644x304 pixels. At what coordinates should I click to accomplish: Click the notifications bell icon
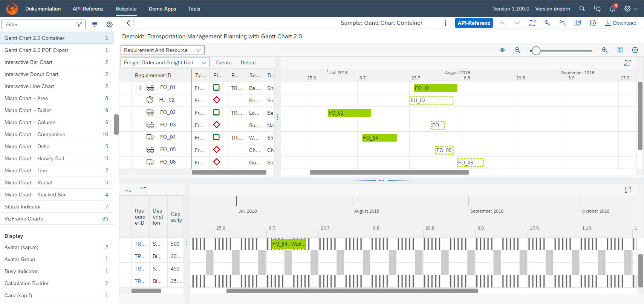(x=612, y=9)
